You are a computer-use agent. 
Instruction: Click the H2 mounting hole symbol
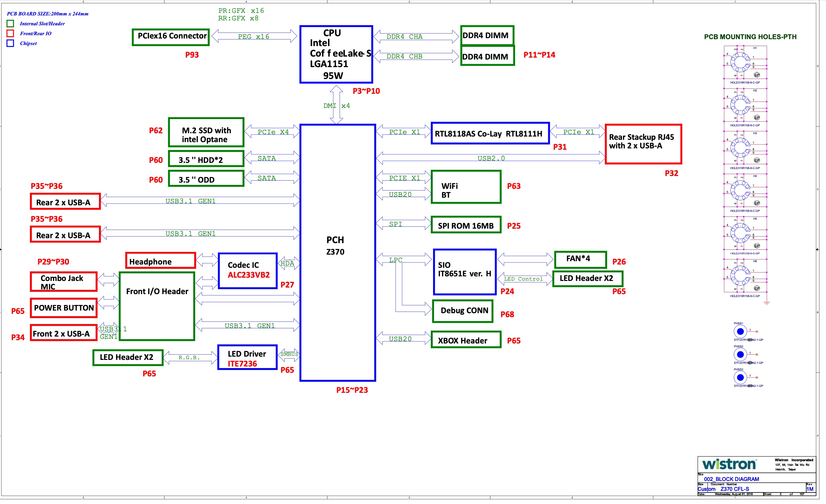(740, 105)
